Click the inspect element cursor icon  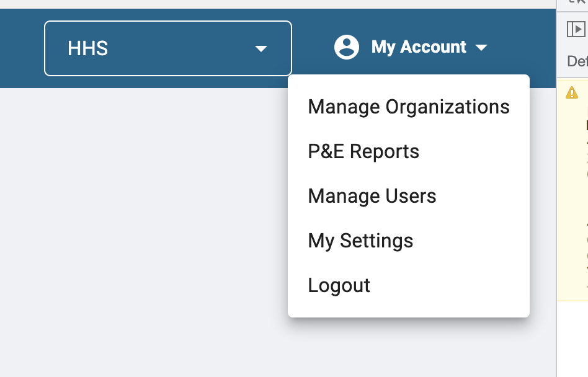tap(580, 2)
